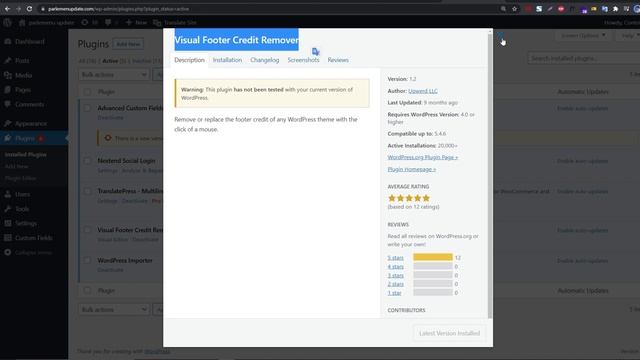Click the white S browser extension icon

(539, 9)
